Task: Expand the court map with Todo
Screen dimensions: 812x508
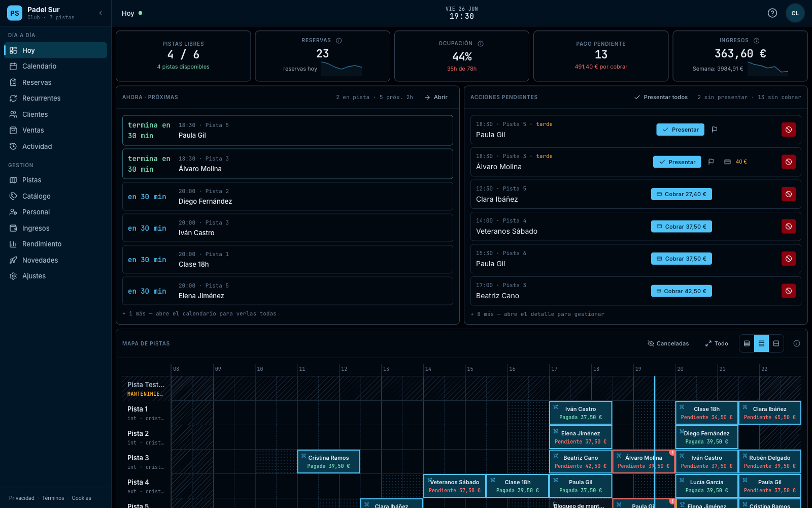Action: click(x=717, y=343)
